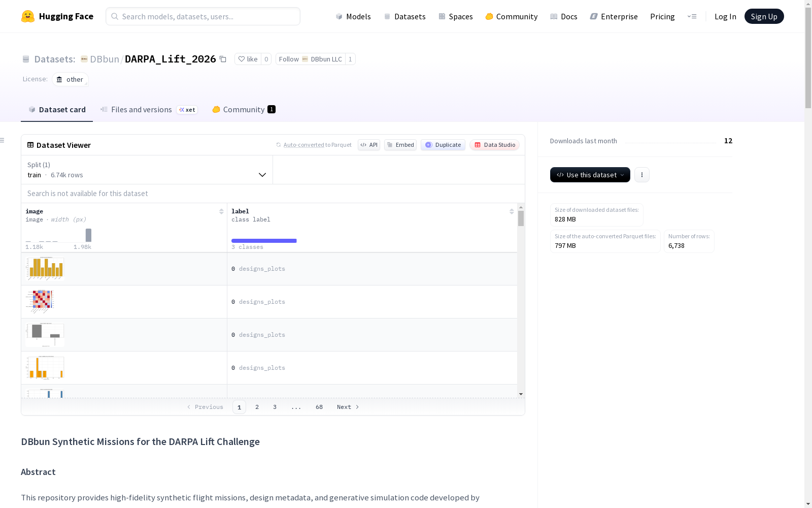Go to page 3 of the dataset viewer
The width and height of the screenshot is (812, 508).
click(x=275, y=407)
